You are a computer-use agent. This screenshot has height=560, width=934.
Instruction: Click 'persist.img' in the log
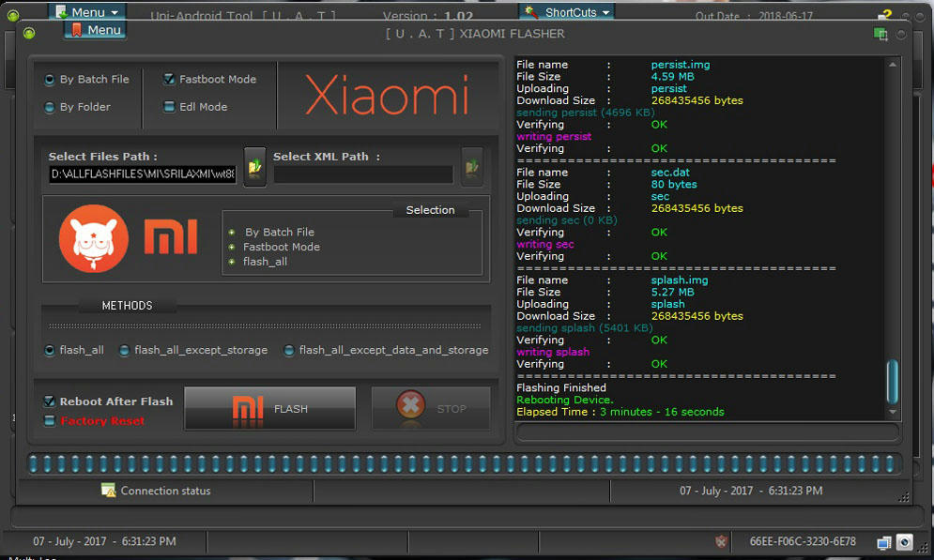[x=681, y=65]
